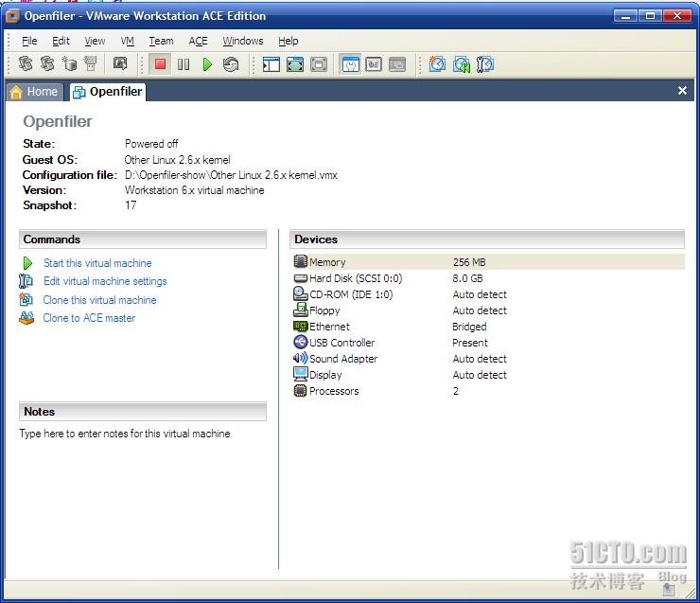
Task: Open the Team menu
Action: point(161,41)
